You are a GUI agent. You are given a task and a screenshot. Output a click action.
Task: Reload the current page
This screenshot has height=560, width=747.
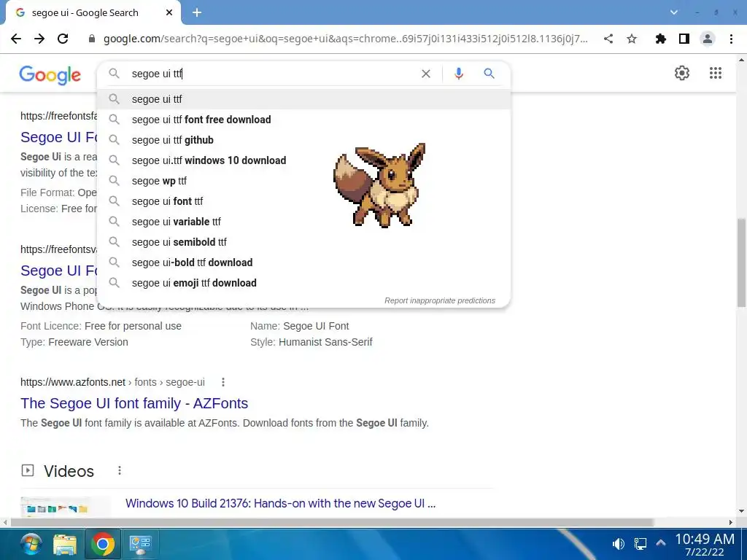tap(63, 39)
